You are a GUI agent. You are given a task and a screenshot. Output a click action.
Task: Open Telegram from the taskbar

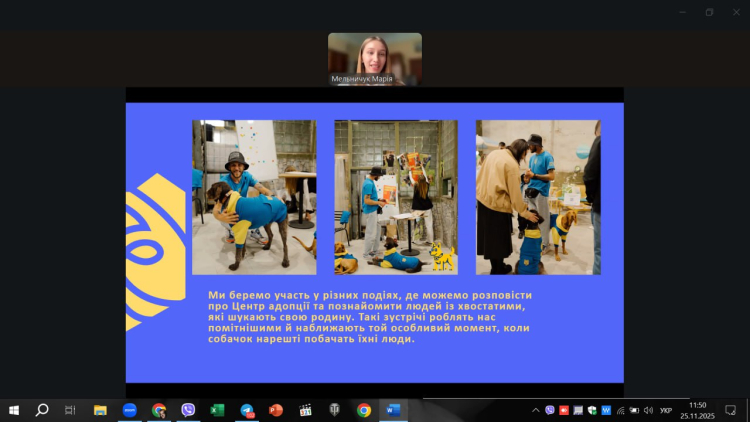coord(247,410)
